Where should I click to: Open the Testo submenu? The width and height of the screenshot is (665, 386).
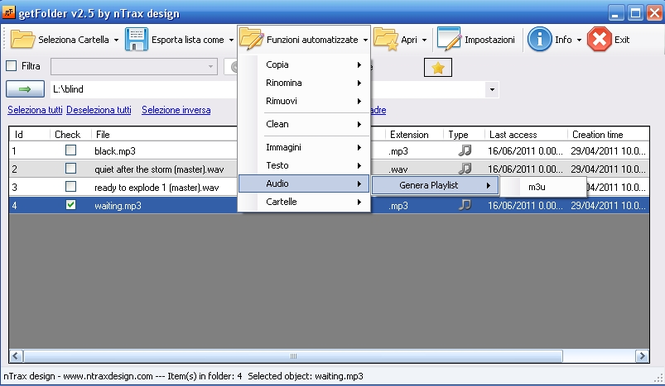coord(304,165)
